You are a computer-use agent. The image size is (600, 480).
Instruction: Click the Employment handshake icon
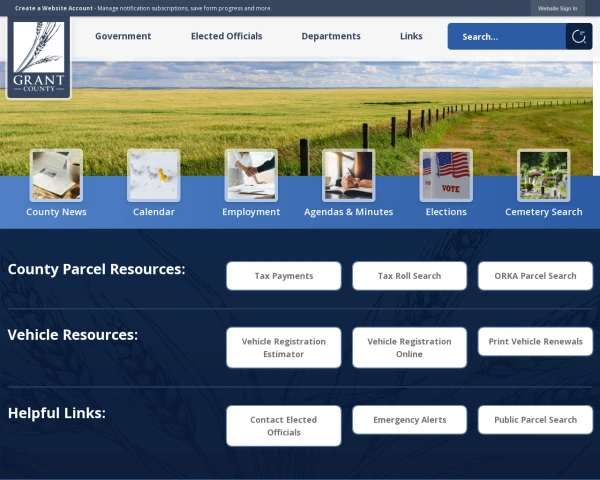[251, 175]
